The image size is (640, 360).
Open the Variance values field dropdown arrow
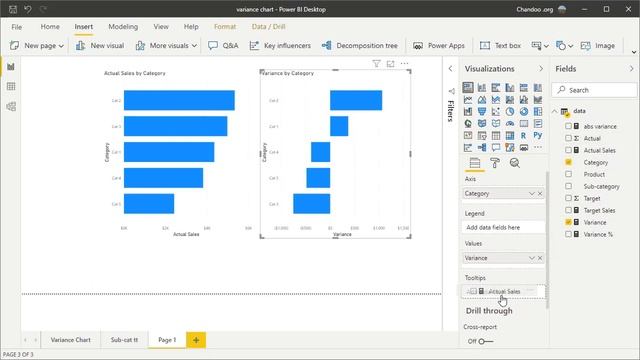tap(531, 258)
